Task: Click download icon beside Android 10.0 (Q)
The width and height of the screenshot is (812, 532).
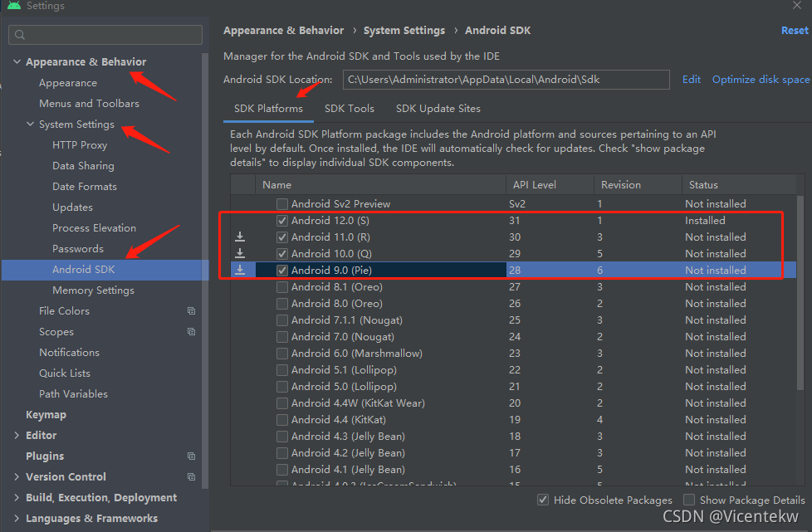Action: point(240,253)
